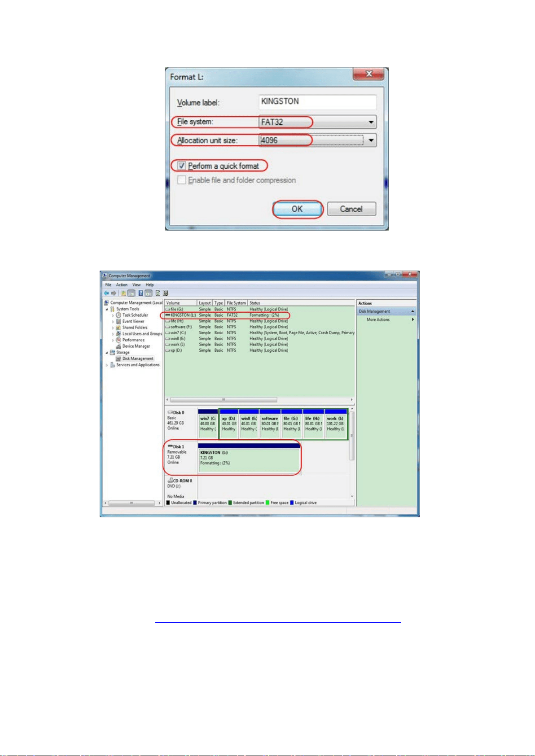This screenshot has width=535, height=756.
Task: Click the Back arrow in Computer Management toolbar
Action: pyautogui.click(x=107, y=293)
